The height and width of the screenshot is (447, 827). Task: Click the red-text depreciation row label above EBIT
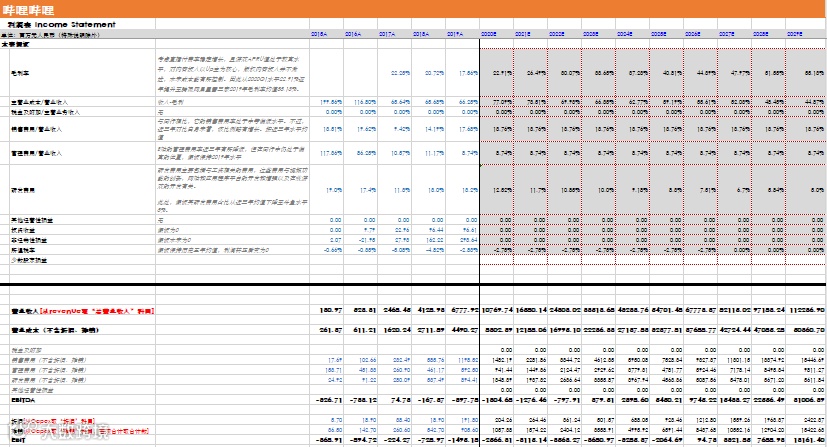[x=53, y=421]
